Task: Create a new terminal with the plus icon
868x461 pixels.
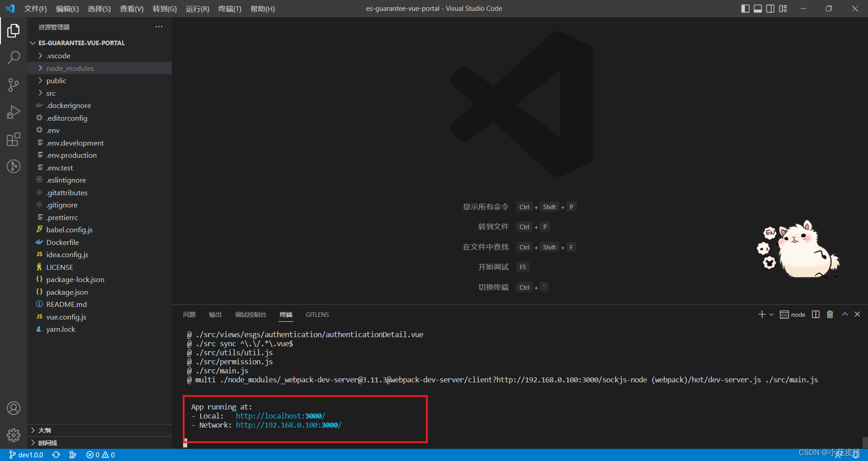Action: [x=761, y=314]
